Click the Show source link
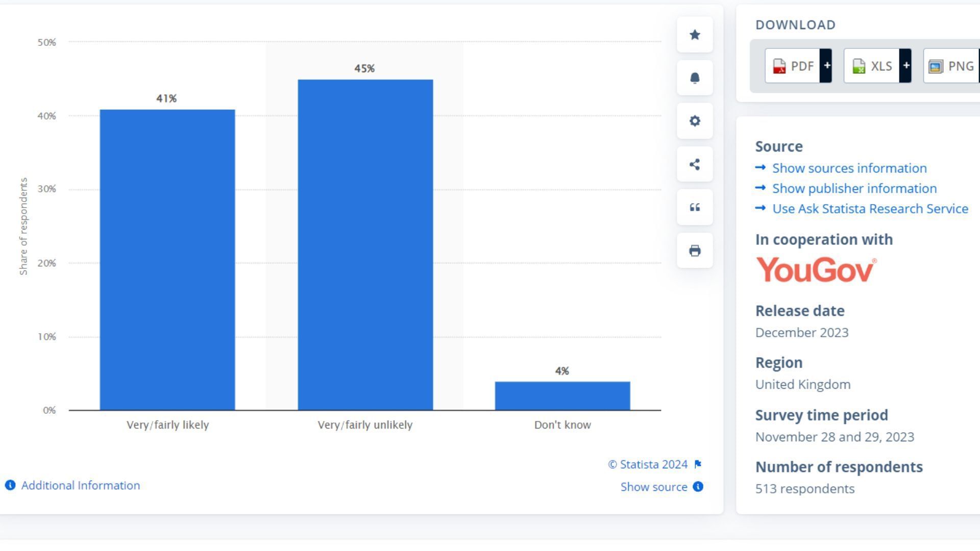Viewport: 980px width, 551px height. [x=654, y=487]
